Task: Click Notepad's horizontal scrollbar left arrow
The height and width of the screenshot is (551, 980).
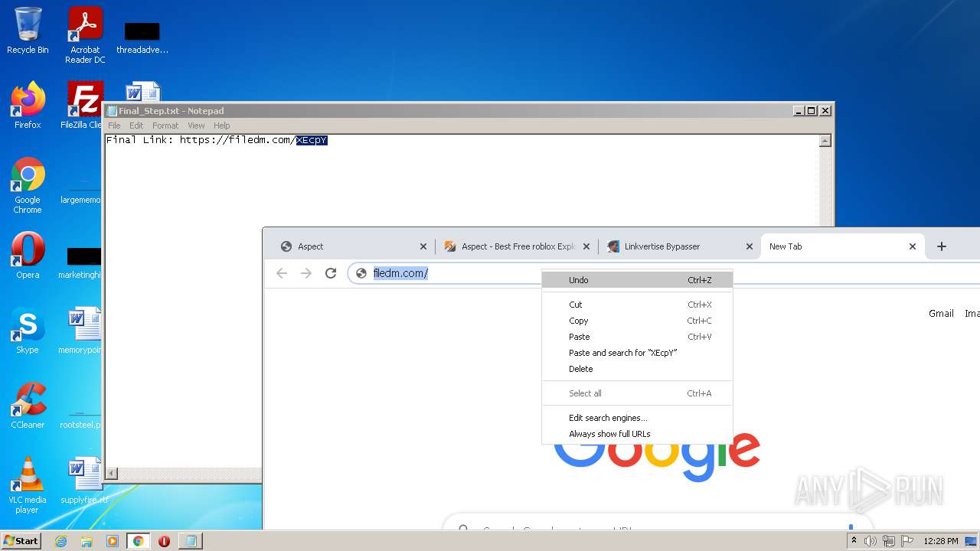Action: click(112, 474)
